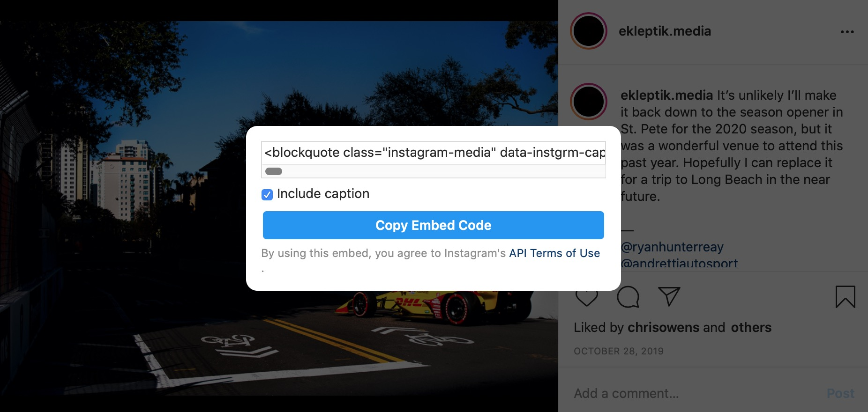This screenshot has width=868, height=412.
Task: Click the Include caption label
Action: coord(323,193)
